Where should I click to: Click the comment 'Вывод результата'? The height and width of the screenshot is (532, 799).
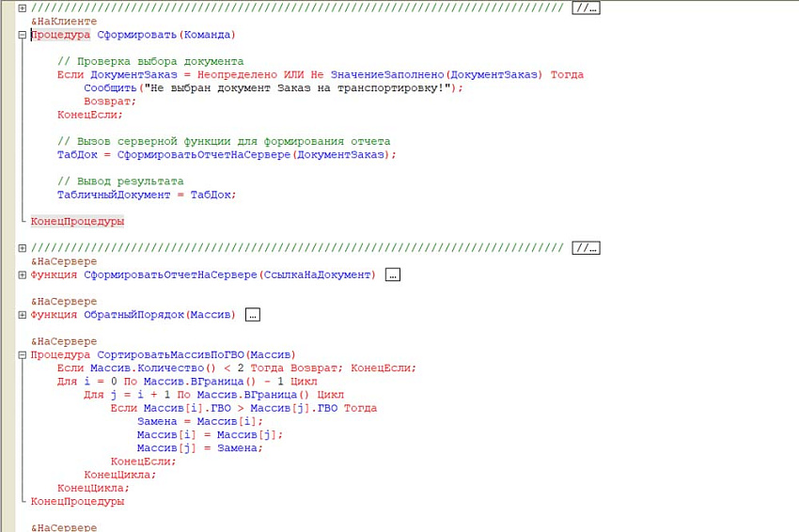coord(120,181)
